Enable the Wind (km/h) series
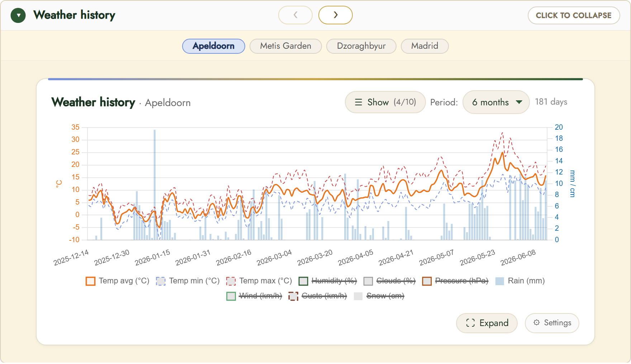This screenshot has height=364, width=631. (x=255, y=296)
